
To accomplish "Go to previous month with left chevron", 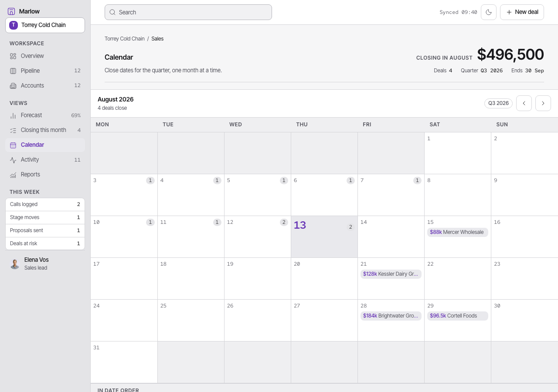I will (x=524, y=103).
